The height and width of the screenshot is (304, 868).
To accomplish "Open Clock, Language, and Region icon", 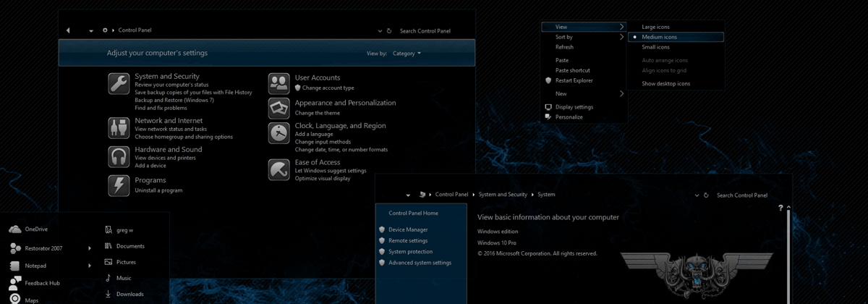I will click(x=279, y=133).
